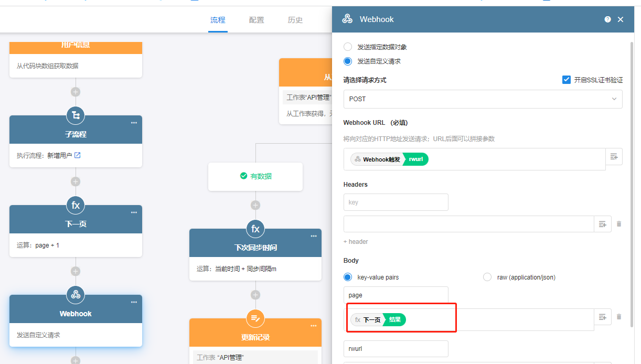This screenshot has width=641, height=364.
Task: Click the Webhook node icon in the flow
Action: 76,295
